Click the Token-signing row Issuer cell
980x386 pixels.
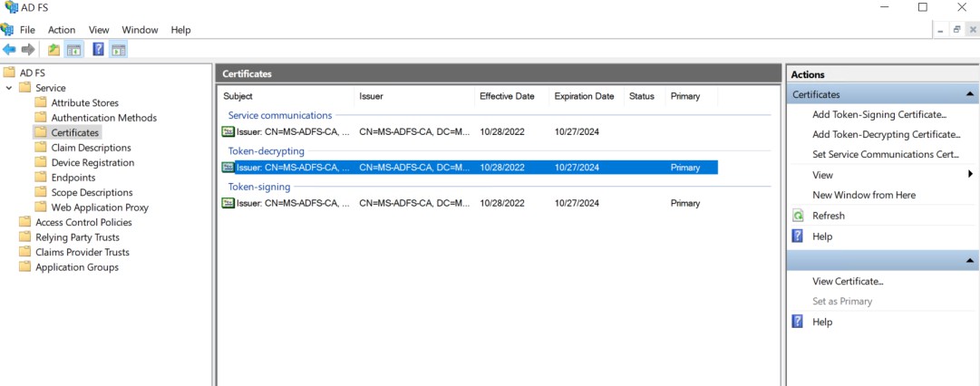(x=414, y=203)
